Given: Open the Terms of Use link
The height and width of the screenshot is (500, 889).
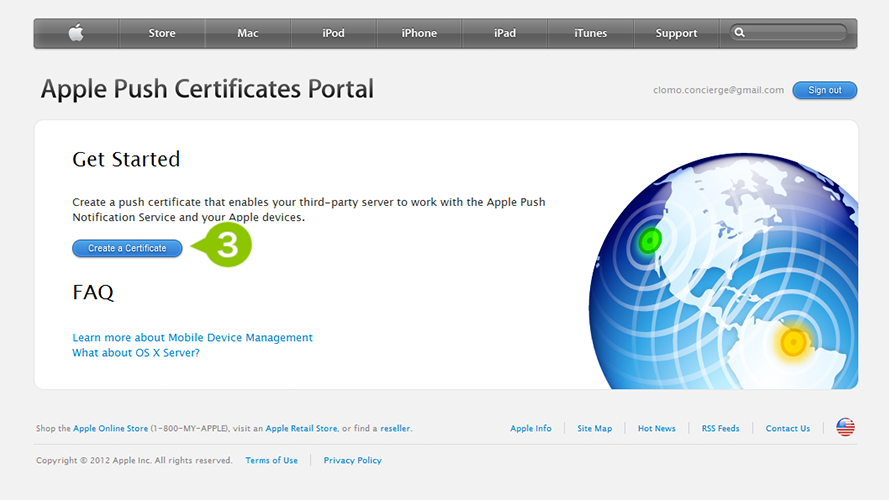Looking at the screenshot, I should (272, 460).
